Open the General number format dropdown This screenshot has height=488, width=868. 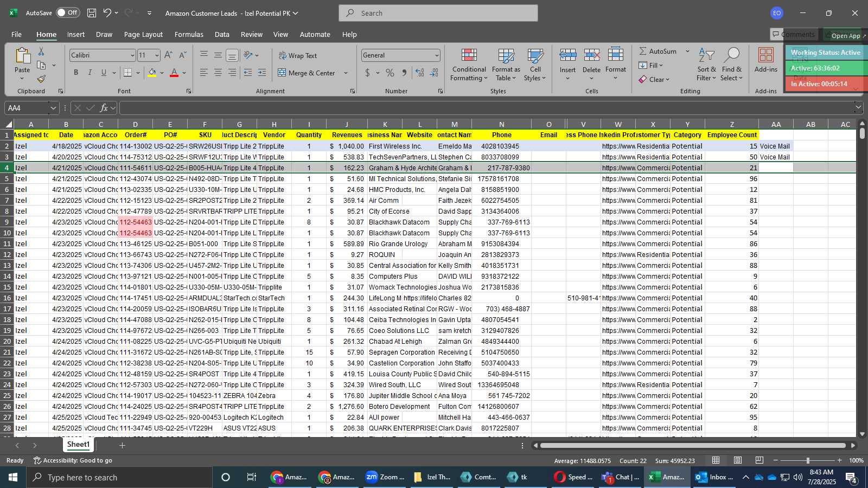437,55
